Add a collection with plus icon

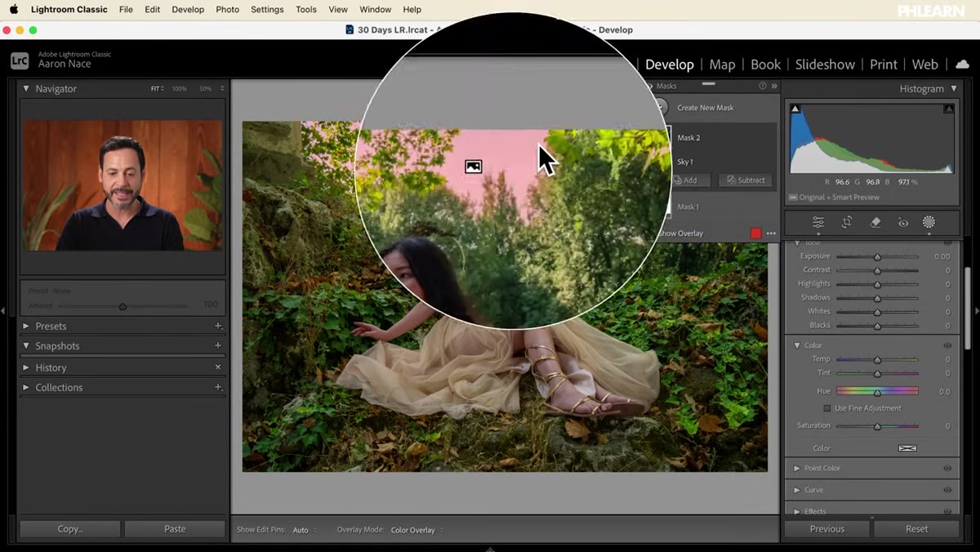pyautogui.click(x=218, y=387)
